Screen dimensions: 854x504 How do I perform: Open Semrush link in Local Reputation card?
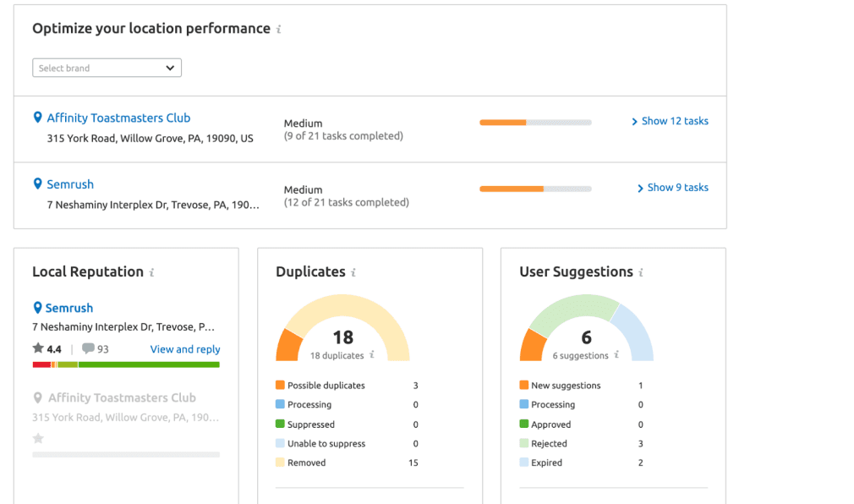click(69, 308)
